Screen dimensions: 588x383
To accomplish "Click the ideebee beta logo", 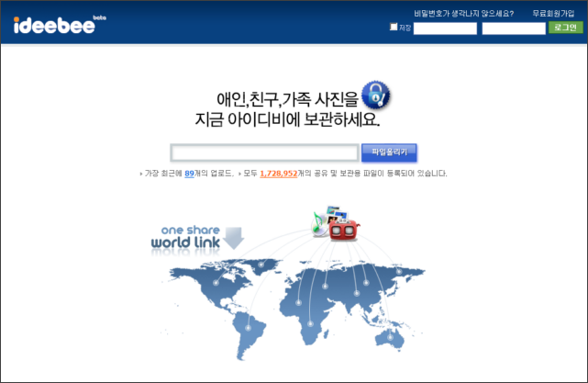I will point(60,25).
